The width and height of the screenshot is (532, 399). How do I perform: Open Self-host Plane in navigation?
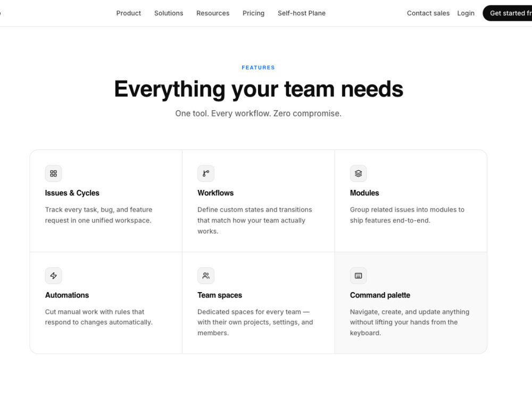point(302,13)
